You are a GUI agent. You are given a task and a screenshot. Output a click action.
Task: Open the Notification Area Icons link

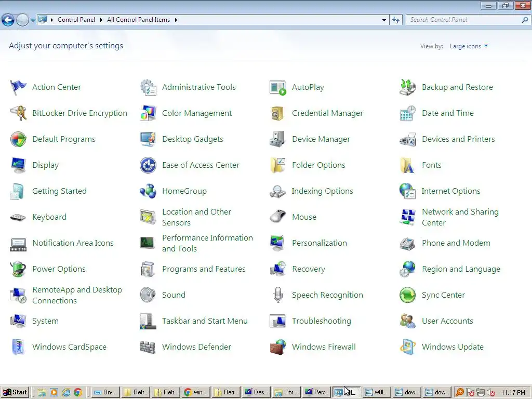[73, 243]
